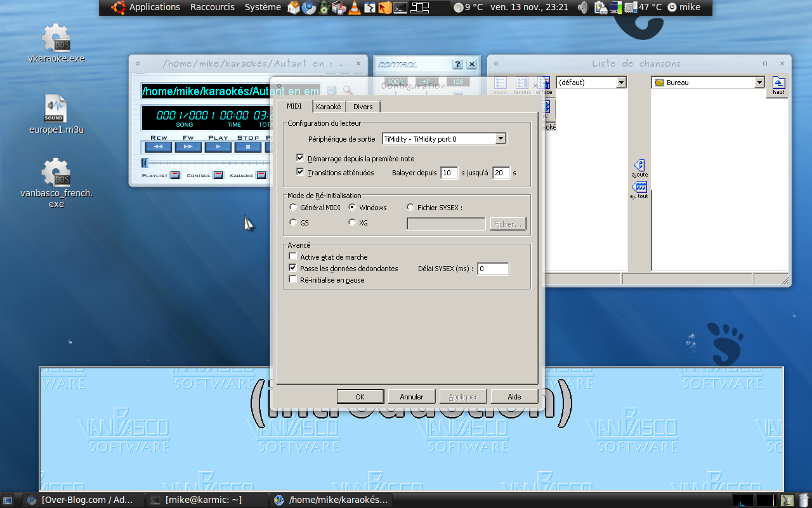Toggle the Playlist window button in player
The width and height of the screenshot is (812, 508).
[175, 175]
